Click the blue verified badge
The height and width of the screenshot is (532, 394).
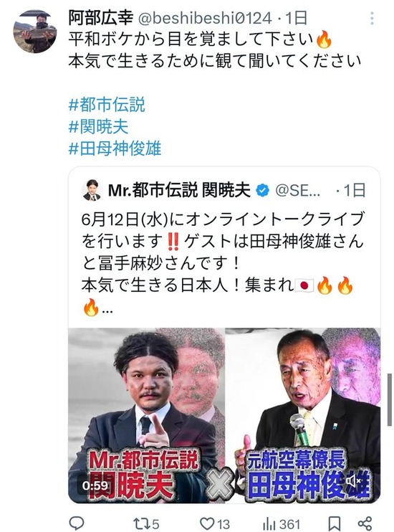tap(262, 190)
